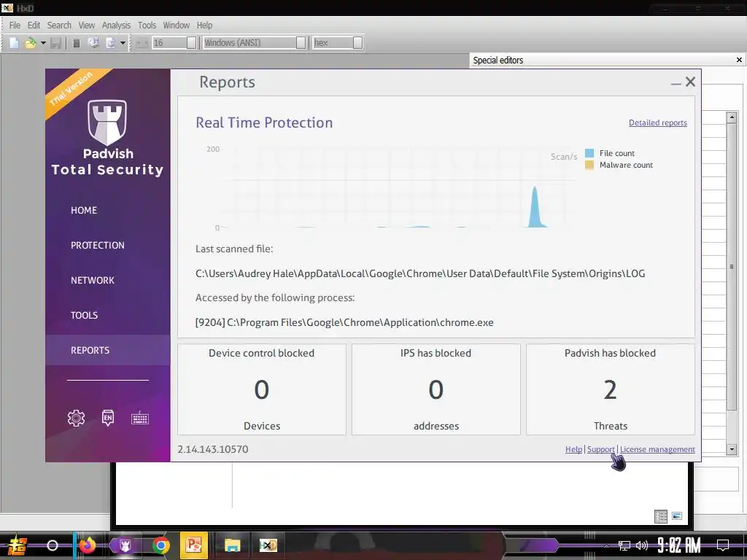Click the Open disk icon in HxD toolbar
The image size is (747, 560).
(93, 43)
